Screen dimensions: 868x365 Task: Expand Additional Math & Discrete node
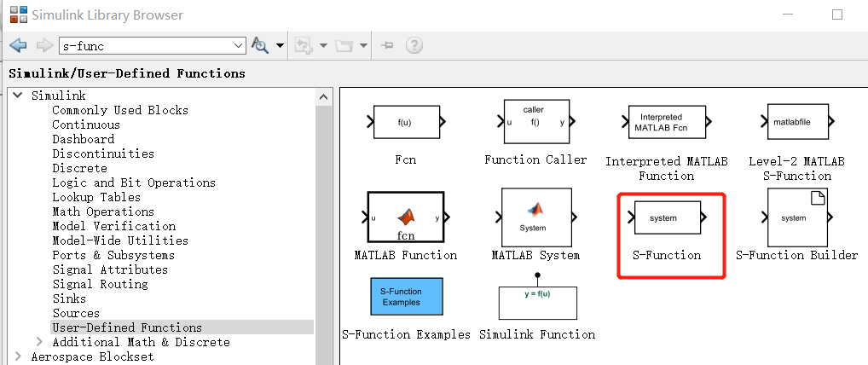pos(38,342)
